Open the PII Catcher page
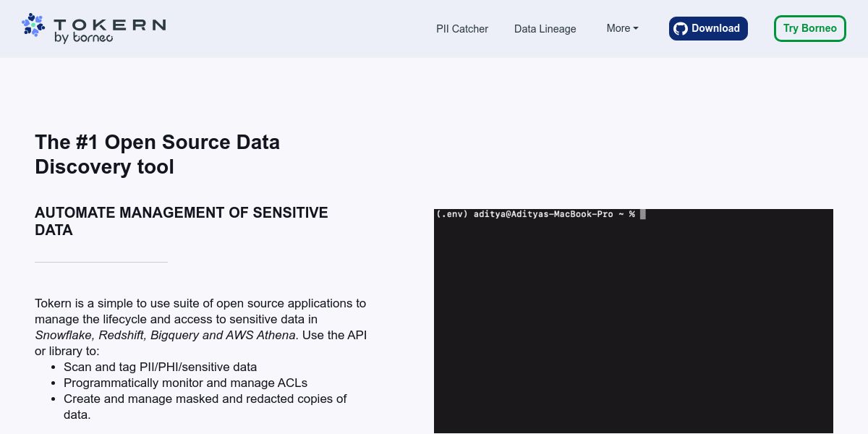 pyautogui.click(x=462, y=29)
